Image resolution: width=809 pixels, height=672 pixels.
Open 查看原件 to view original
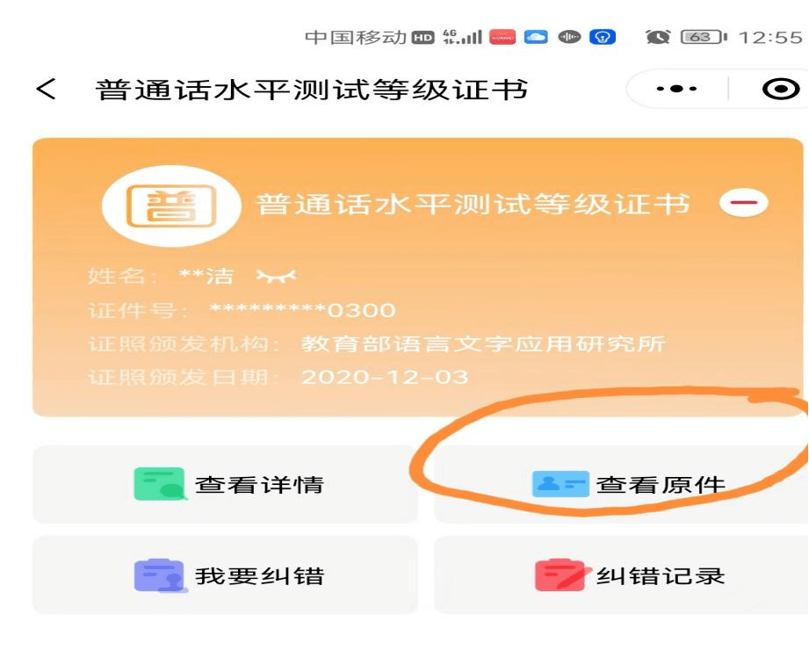click(x=621, y=485)
